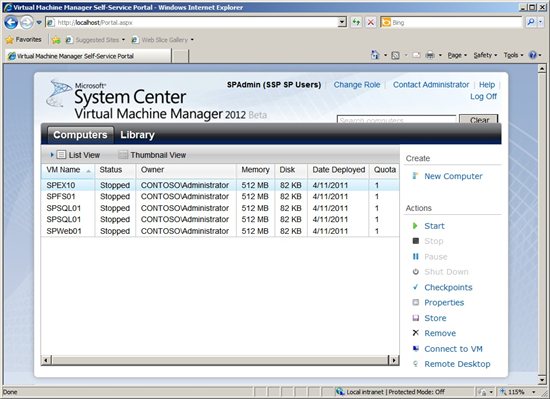
Task: Select the Virtual Machine Manager browser tab
Action: tap(87, 56)
